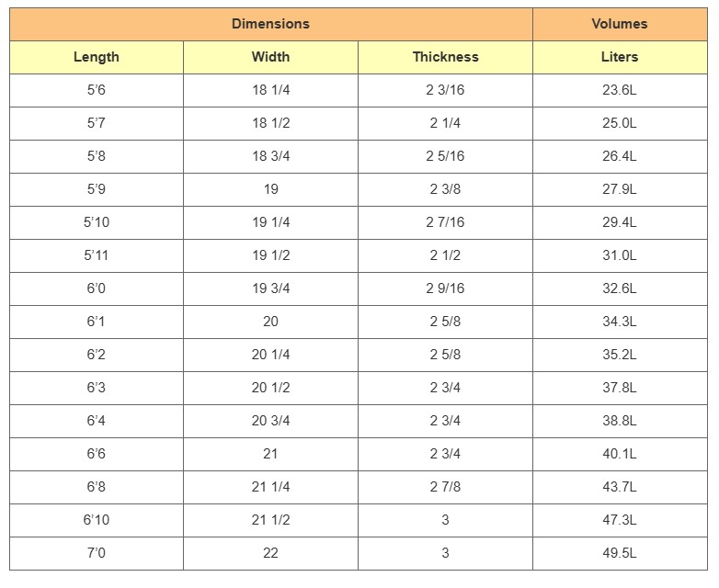Click the Dimensions header cell
Image resolution: width=719 pixels, height=588 pixels.
point(270,24)
